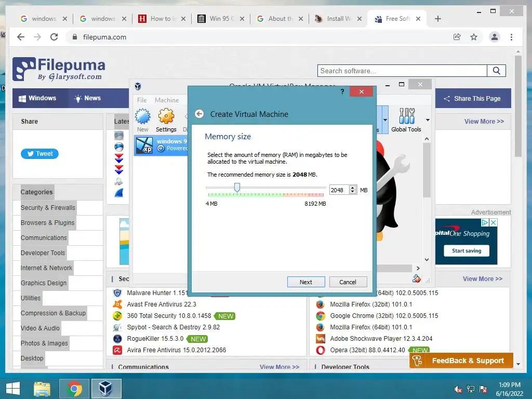Increase memory with spinner up arrow
Screen dimensions: 532x399
point(353,188)
